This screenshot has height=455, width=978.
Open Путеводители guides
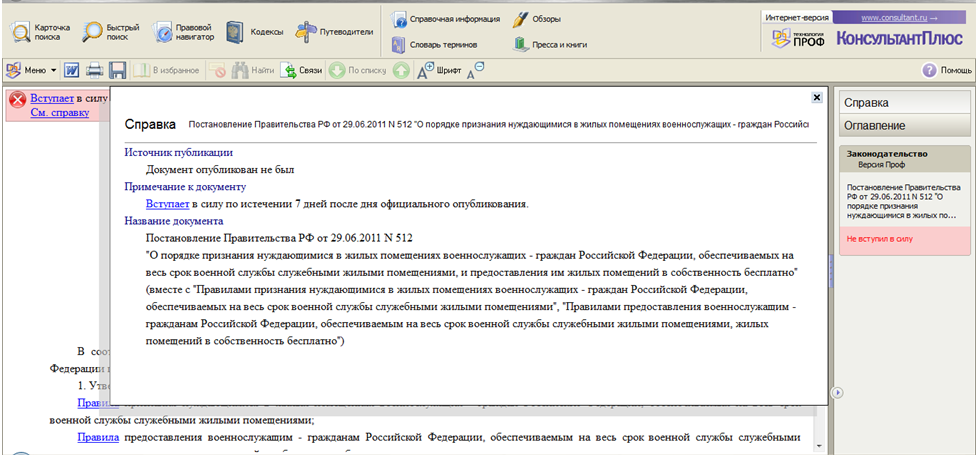[334, 31]
